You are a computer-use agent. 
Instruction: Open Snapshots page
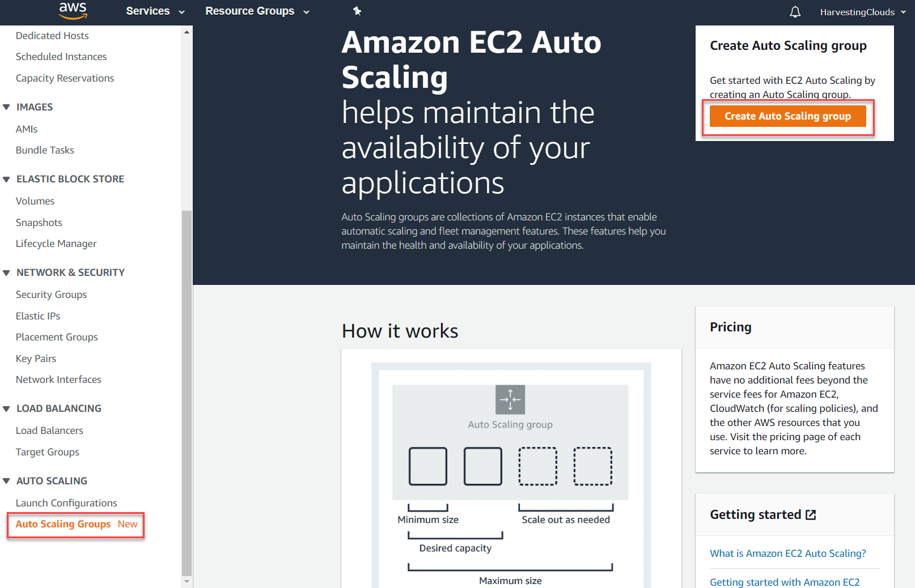click(39, 223)
